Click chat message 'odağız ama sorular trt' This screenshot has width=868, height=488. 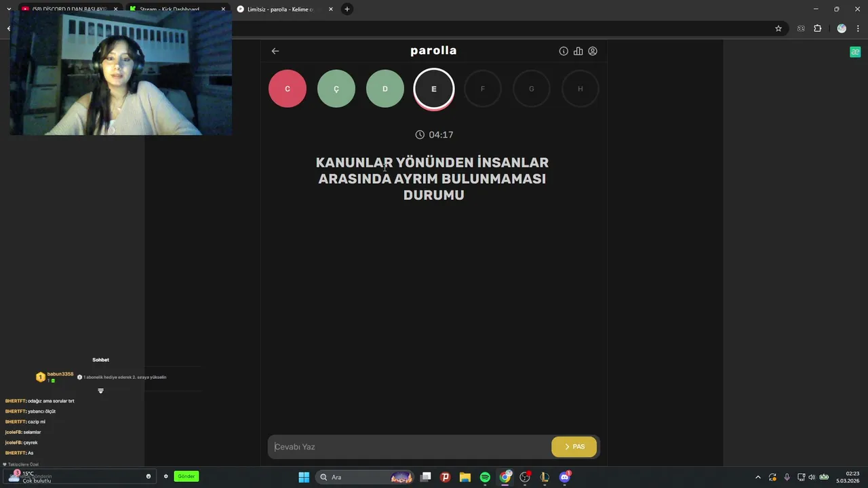51,401
